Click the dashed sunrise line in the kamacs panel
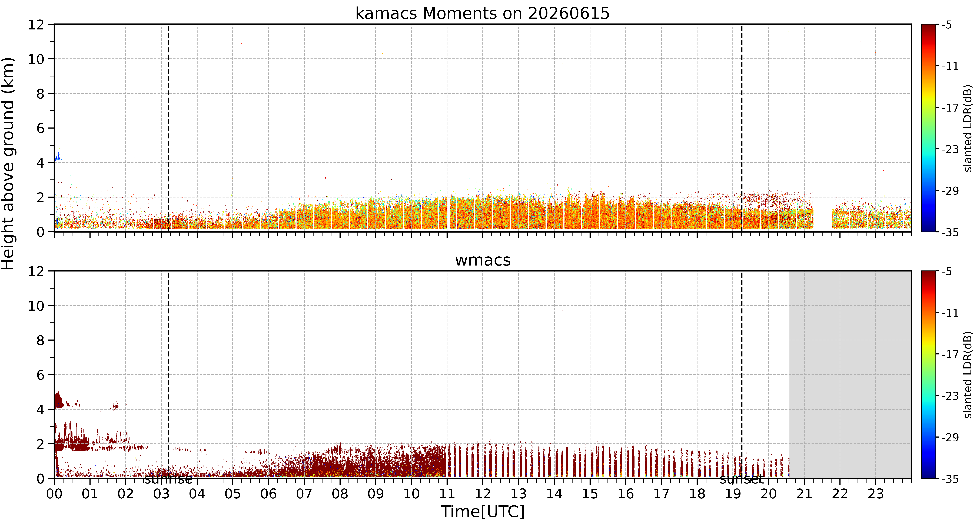The image size is (980, 527). 169,128
